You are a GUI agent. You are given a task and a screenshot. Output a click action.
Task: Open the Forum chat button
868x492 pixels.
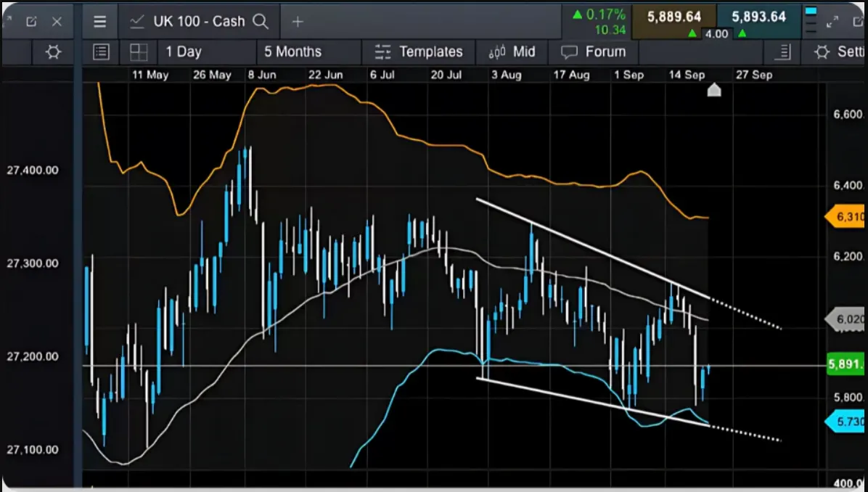pos(594,52)
